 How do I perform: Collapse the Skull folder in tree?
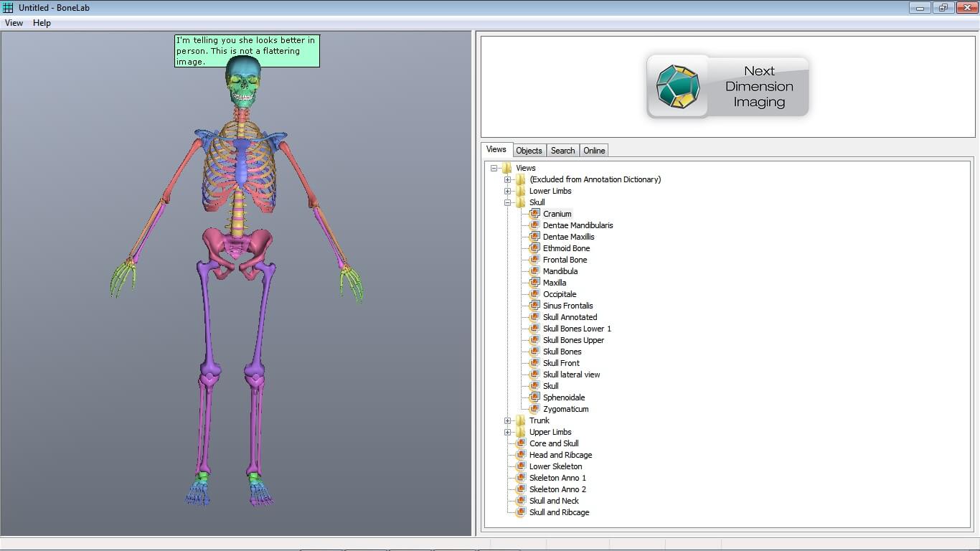point(508,202)
